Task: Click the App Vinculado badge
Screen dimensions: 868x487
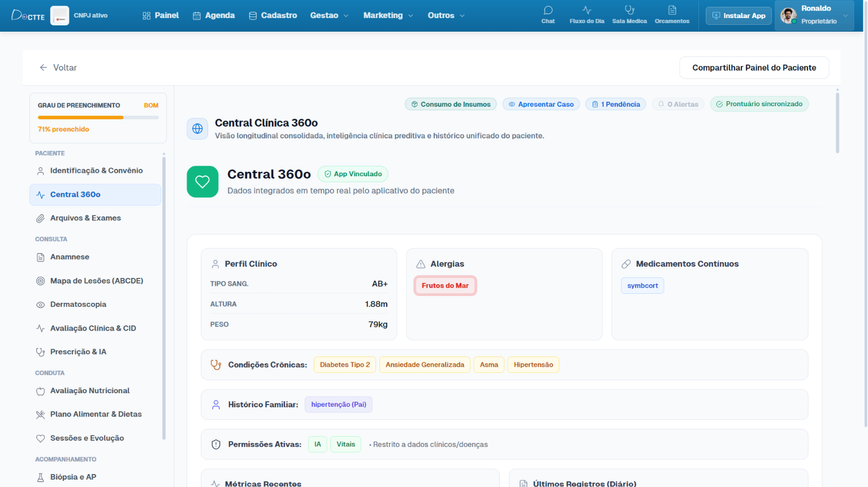Action: click(353, 174)
